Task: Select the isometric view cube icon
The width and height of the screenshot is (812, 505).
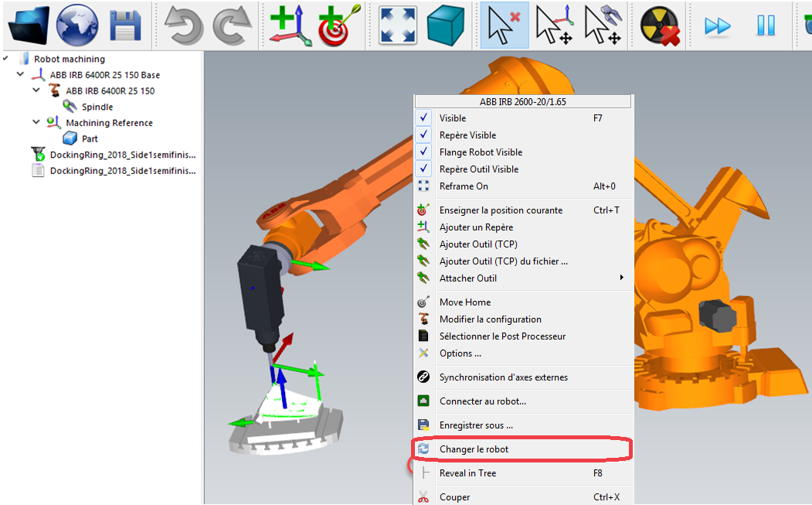Action: coord(445,26)
